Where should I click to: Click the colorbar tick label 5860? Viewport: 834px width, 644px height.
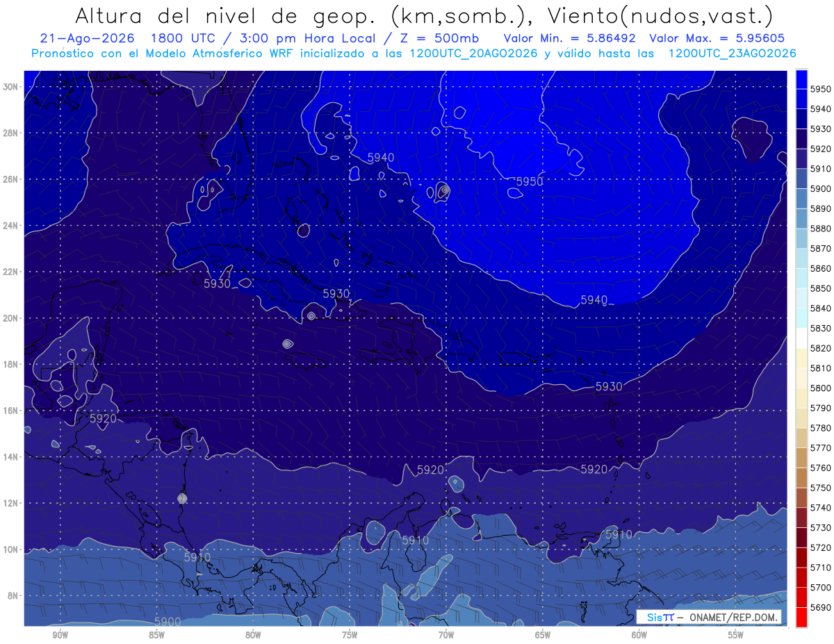[x=820, y=268]
